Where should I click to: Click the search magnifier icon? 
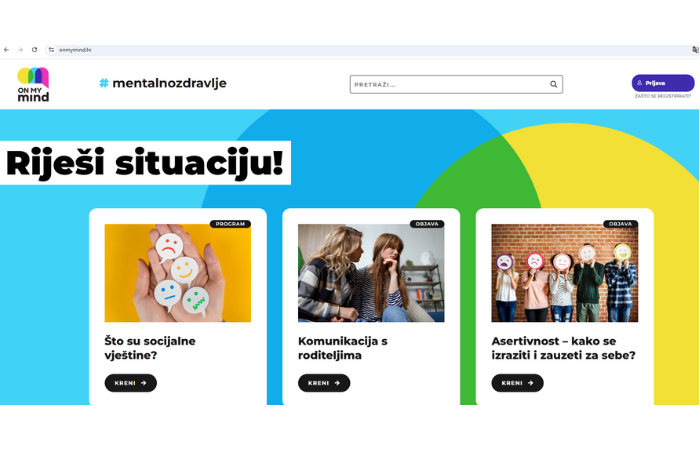(554, 84)
